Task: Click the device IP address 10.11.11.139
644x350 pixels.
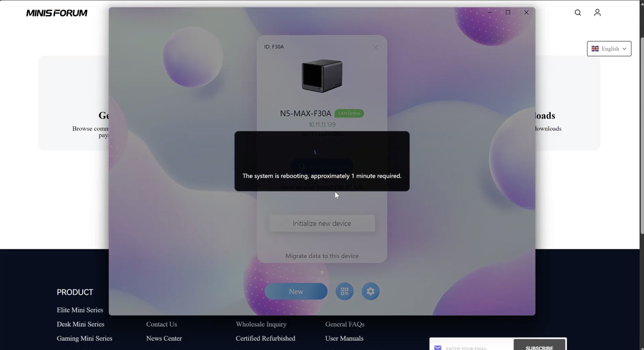Action: coord(322,125)
